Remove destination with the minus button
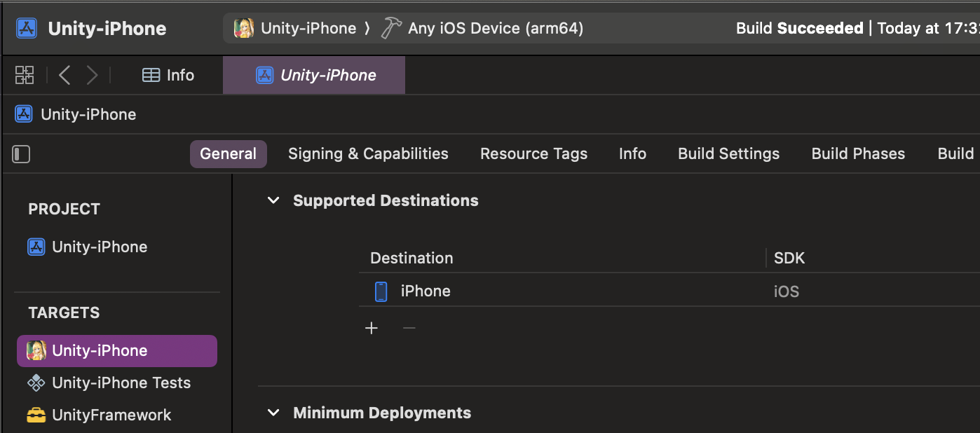The width and height of the screenshot is (980, 433). tap(409, 328)
